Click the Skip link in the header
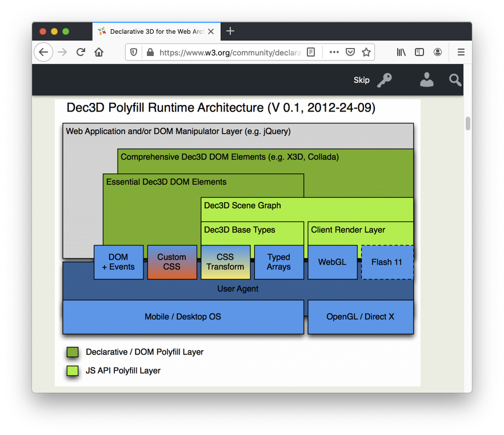 (x=361, y=80)
